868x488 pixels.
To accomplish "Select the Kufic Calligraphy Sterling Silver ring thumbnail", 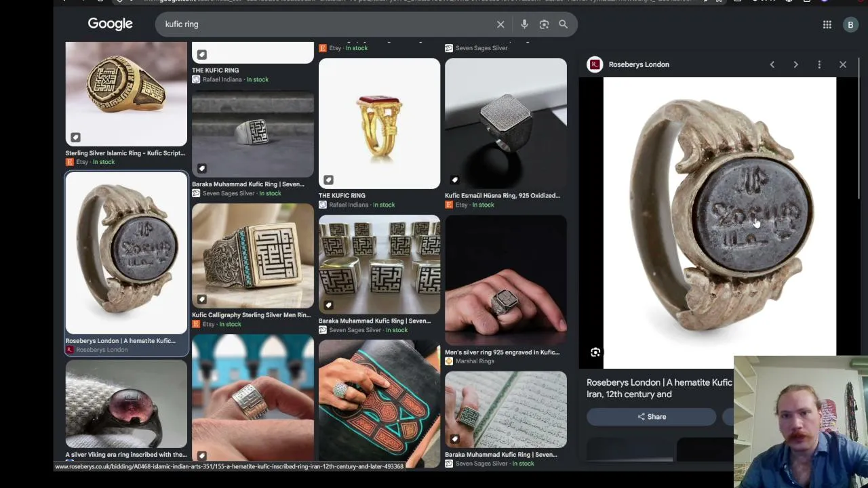I will [x=253, y=256].
